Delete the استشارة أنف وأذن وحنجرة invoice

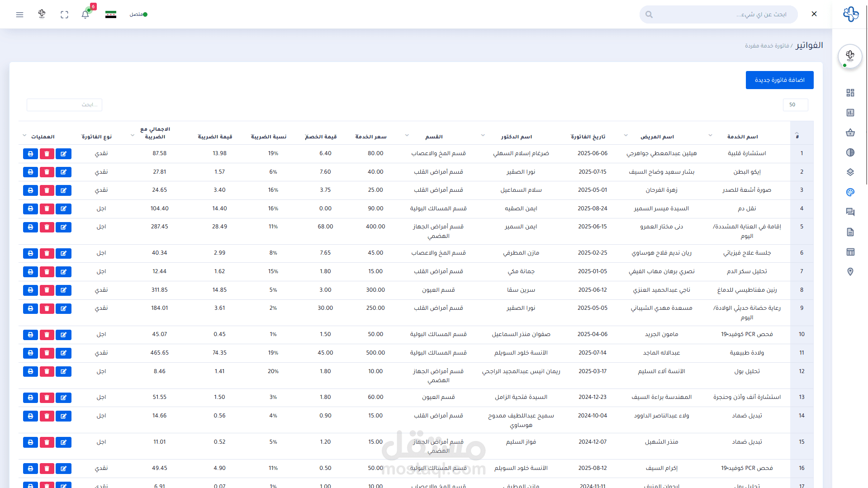coord(47,398)
